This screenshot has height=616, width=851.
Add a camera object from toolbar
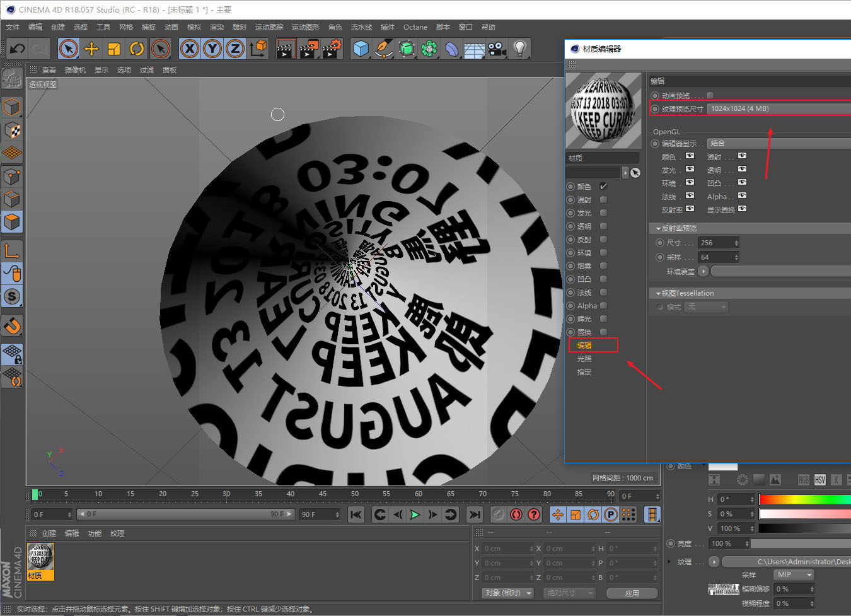pyautogui.click(x=497, y=49)
